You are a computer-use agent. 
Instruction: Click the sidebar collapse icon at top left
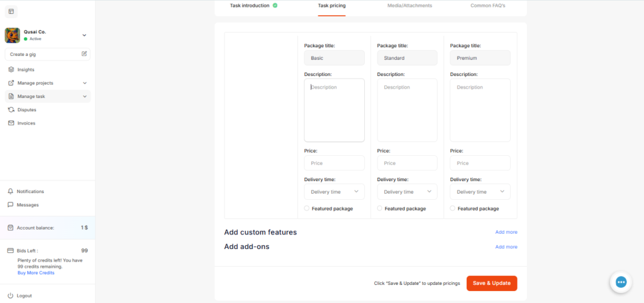[11, 11]
